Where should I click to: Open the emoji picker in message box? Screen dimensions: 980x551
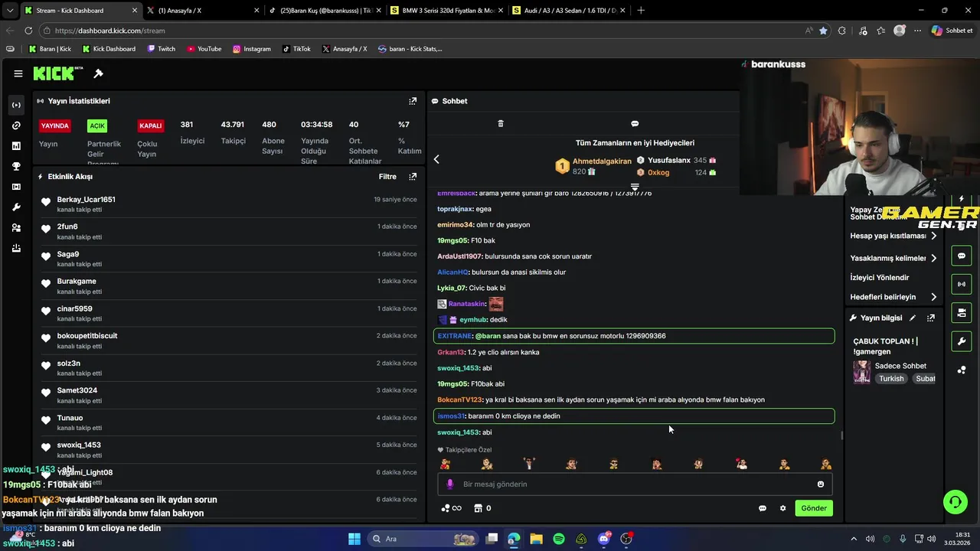pyautogui.click(x=821, y=484)
